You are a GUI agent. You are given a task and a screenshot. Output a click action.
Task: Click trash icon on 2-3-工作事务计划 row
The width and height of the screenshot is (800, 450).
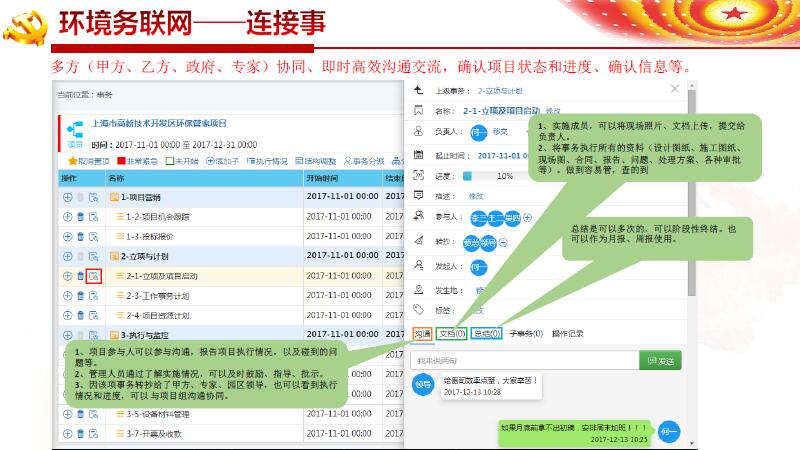click(80, 296)
